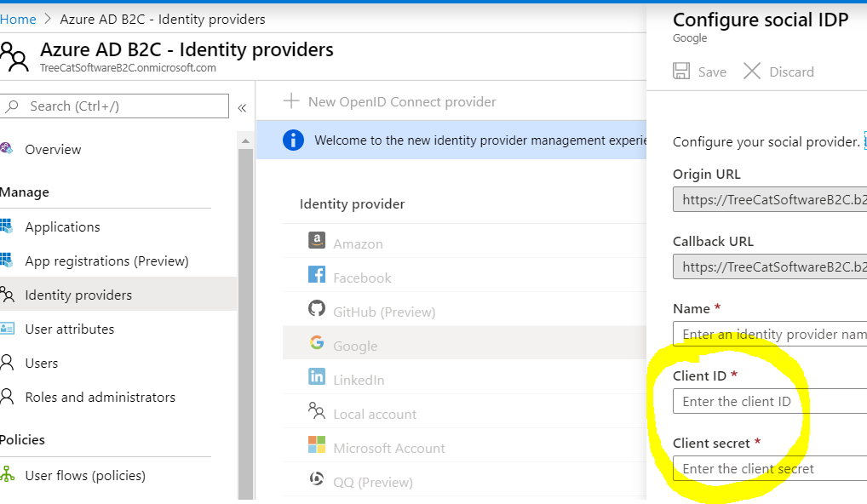Pick the Microsoft Account provider icon
This screenshot has width=867, height=504.
pyautogui.click(x=317, y=444)
